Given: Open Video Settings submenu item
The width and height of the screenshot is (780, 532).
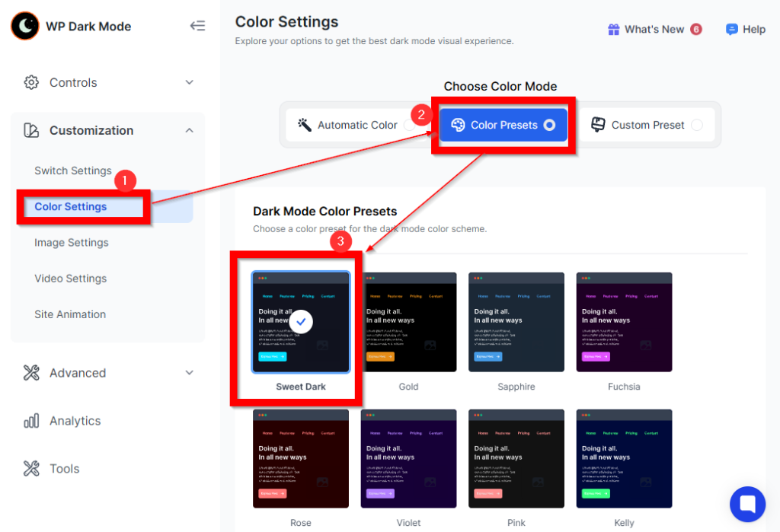Looking at the screenshot, I should click(70, 279).
